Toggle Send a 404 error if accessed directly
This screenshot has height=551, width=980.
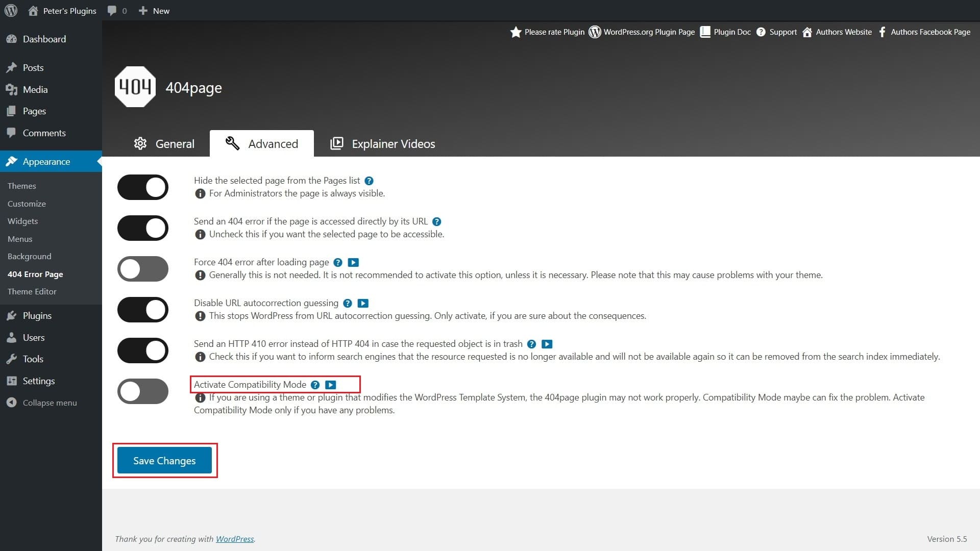(x=143, y=228)
